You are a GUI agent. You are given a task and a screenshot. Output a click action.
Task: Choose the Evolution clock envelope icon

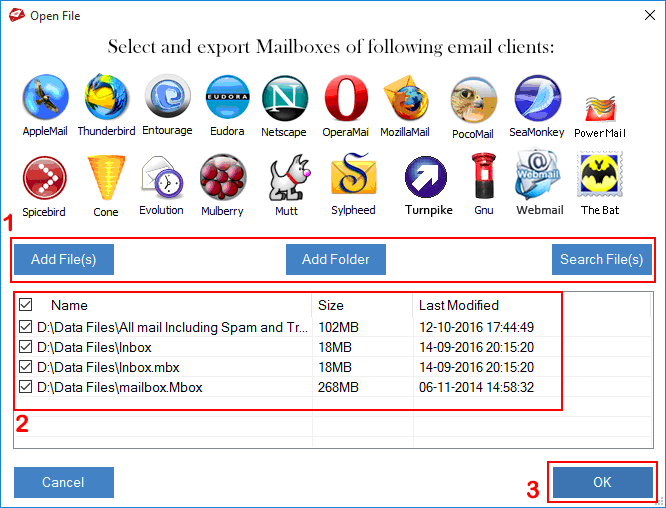162,177
